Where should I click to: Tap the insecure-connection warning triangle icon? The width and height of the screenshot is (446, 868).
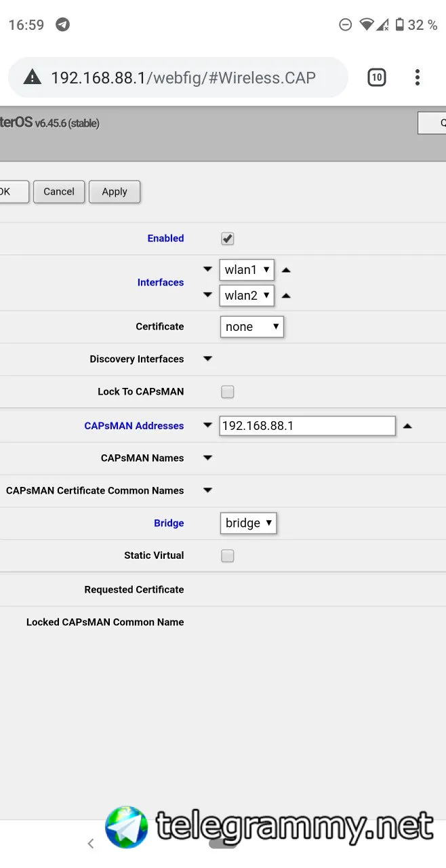point(32,77)
